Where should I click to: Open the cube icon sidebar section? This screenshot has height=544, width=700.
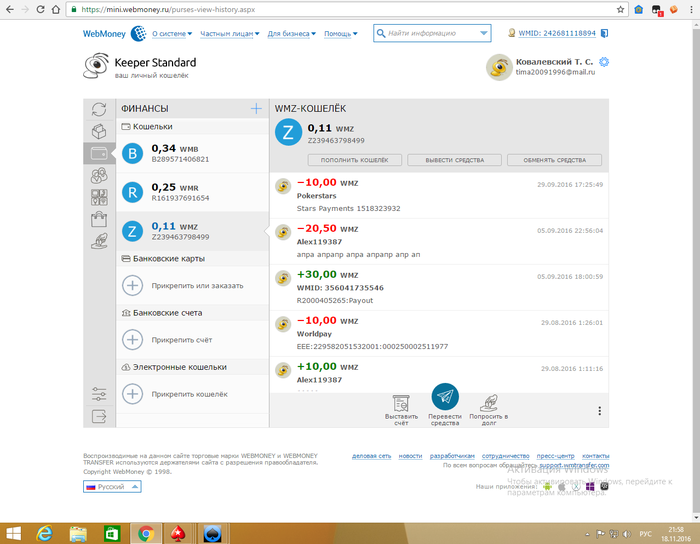click(x=99, y=131)
